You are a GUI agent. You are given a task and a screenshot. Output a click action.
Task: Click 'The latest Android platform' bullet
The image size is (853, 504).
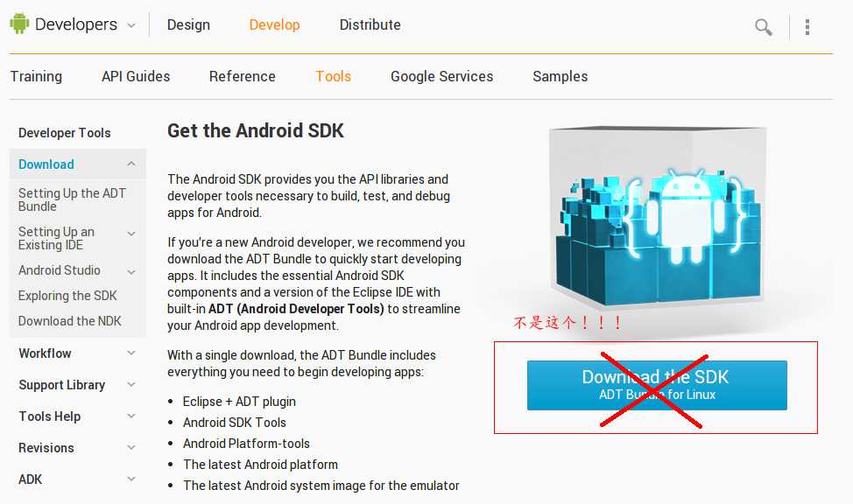tap(260, 465)
